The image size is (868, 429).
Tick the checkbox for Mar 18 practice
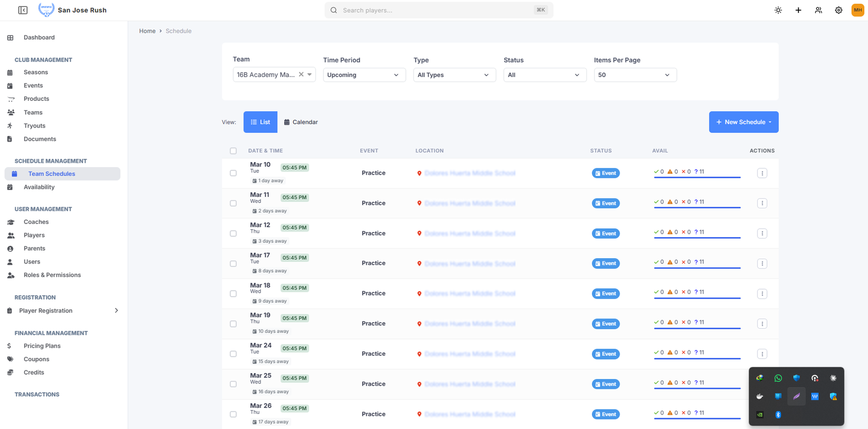[x=233, y=293]
